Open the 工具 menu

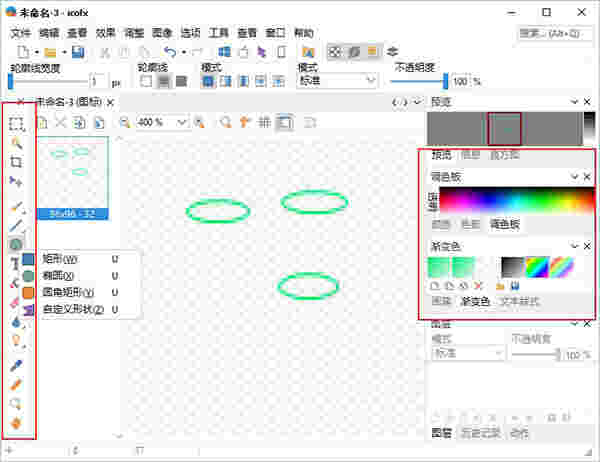(x=218, y=33)
